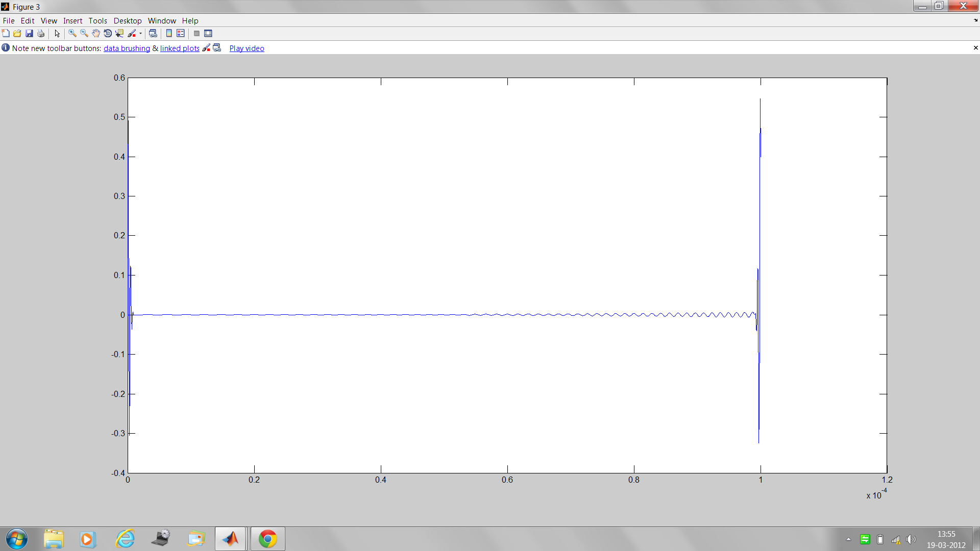The width and height of the screenshot is (980, 551).
Task: Show hidden system tray icons
Action: pyautogui.click(x=848, y=539)
